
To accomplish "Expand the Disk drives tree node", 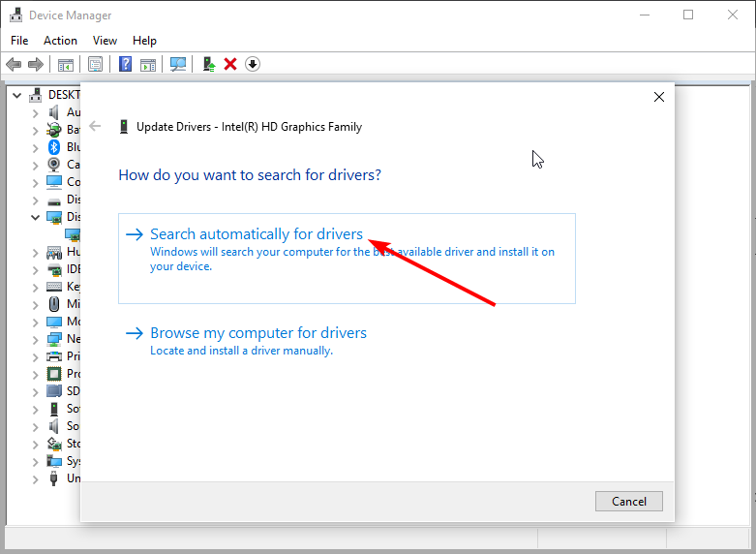I will [35, 200].
